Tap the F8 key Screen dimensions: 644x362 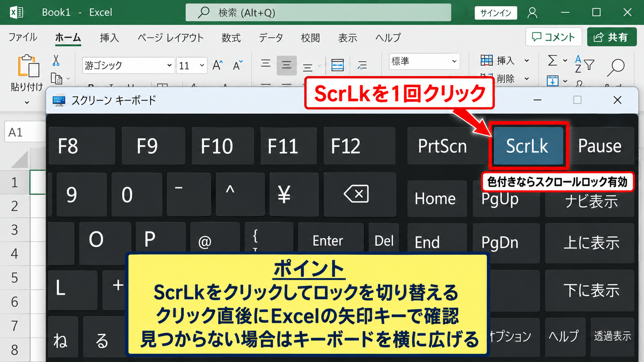pyautogui.click(x=82, y=146)
